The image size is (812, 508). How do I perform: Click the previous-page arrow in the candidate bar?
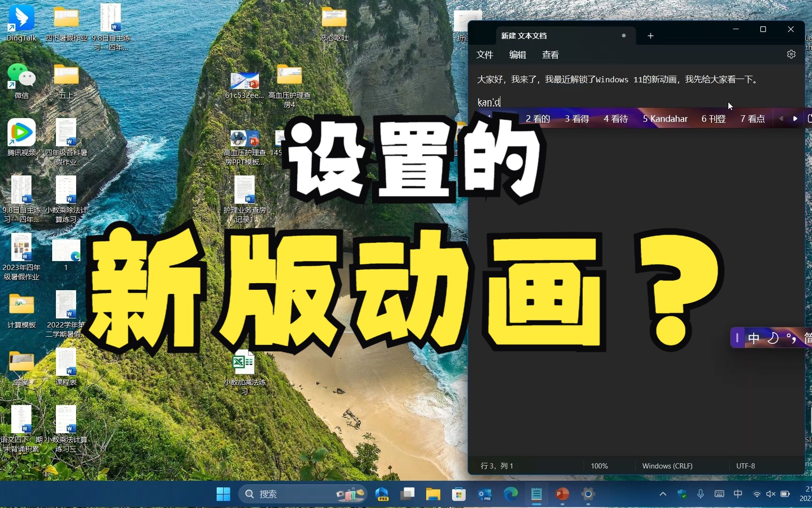coord(781,119)
